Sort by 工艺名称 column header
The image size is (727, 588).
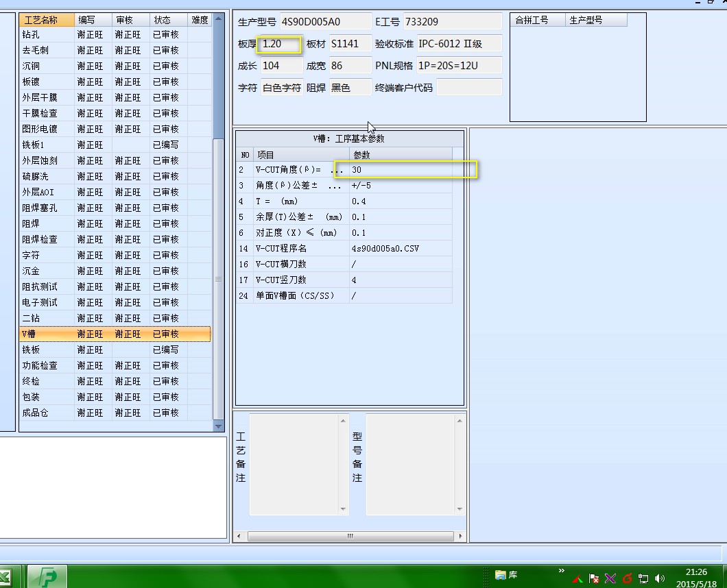click(x=47, y=20)
